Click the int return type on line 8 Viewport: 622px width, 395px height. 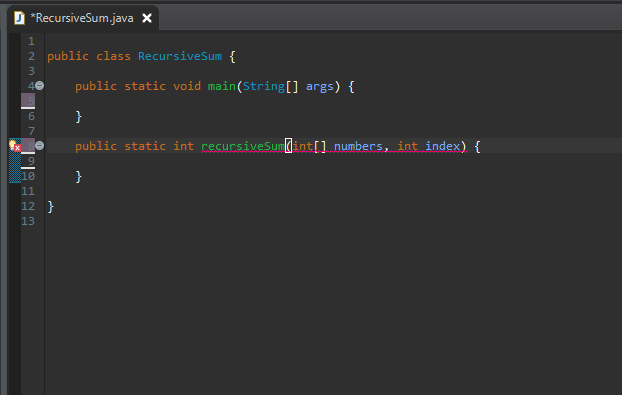coord(184,146)
